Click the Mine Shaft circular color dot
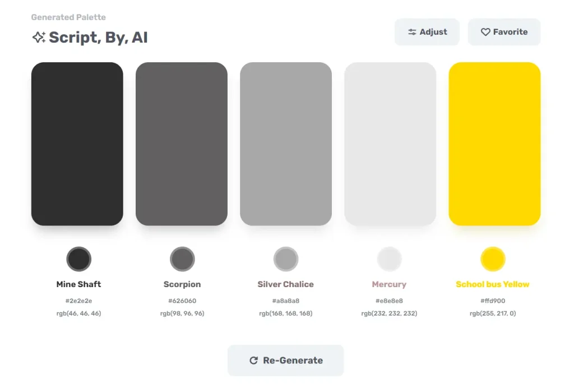 [x=78, y=259]
